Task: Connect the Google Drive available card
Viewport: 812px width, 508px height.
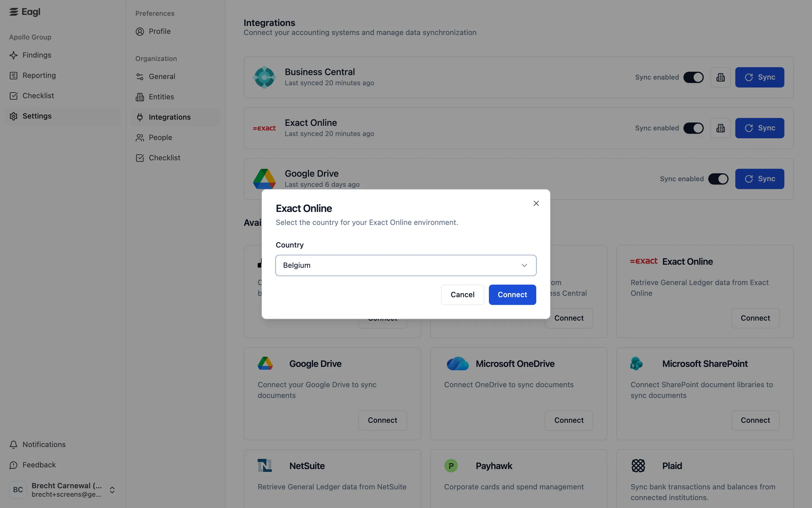Action: pyautogui.click(x=383, y=420)
